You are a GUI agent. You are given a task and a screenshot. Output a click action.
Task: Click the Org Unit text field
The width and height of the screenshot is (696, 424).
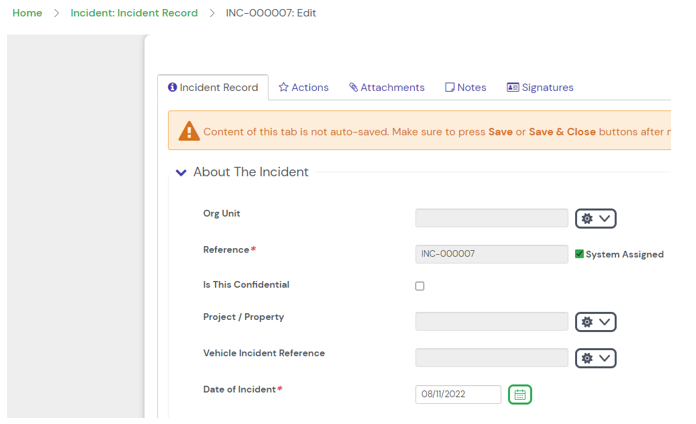(x=491, y=218)
